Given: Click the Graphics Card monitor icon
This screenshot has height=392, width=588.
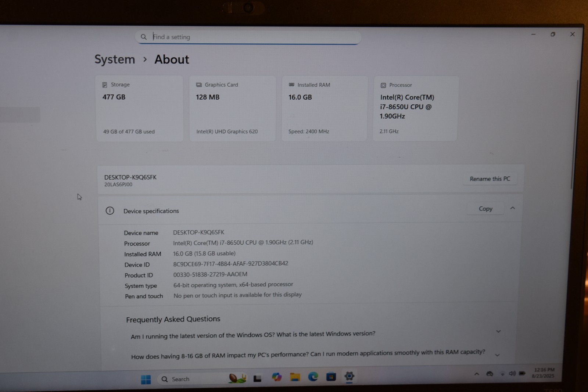Looking at the screenshot, I should click(199, 85).
